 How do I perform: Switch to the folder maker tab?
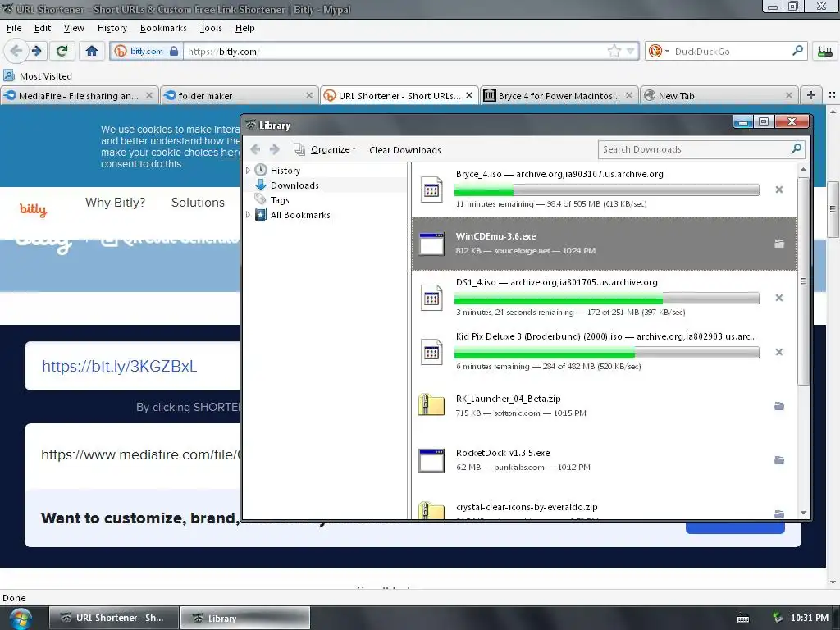click(238, 95)
